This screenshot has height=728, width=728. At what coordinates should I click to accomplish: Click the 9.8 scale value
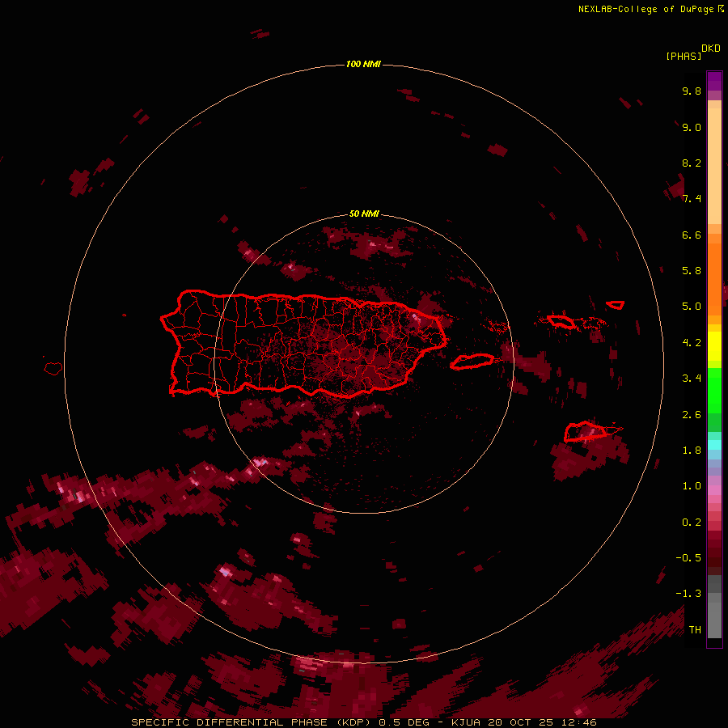click(x=692, y=91)
